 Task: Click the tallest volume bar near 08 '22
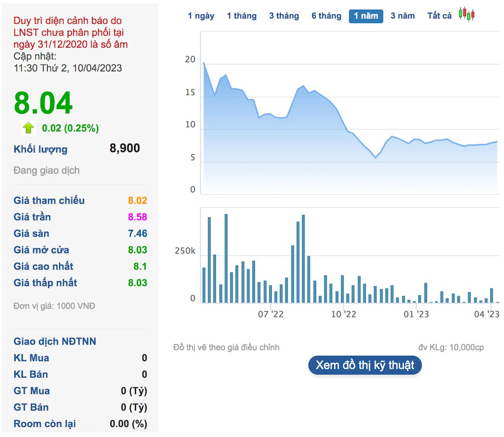point(304,259)
